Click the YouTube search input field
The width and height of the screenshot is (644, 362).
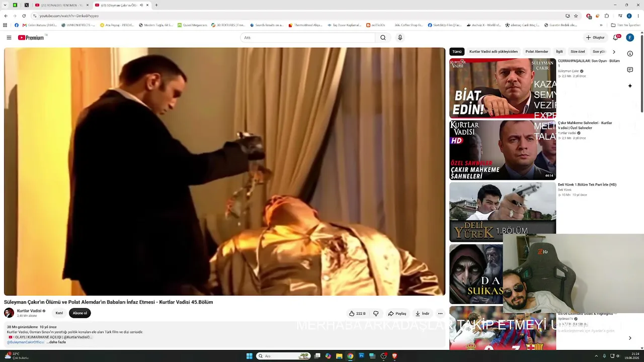(308, 38)
